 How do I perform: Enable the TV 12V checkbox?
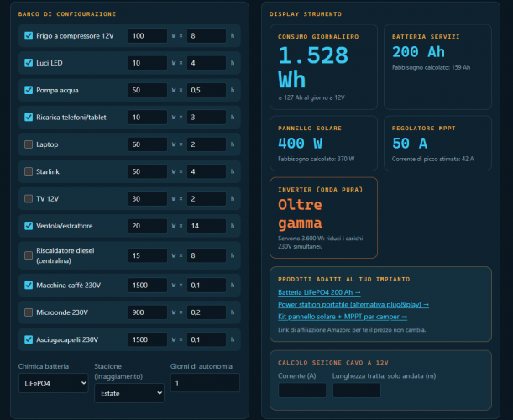point(29,199)
